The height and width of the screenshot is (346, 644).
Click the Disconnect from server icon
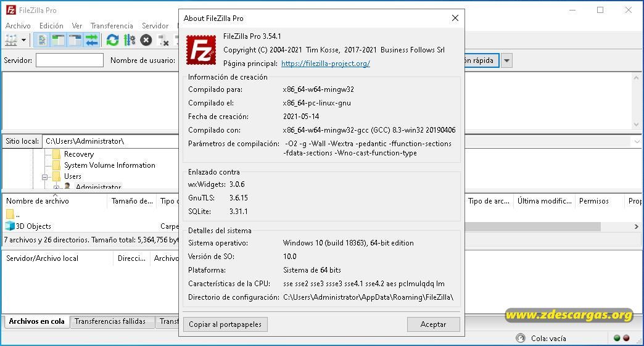point(163,40)
